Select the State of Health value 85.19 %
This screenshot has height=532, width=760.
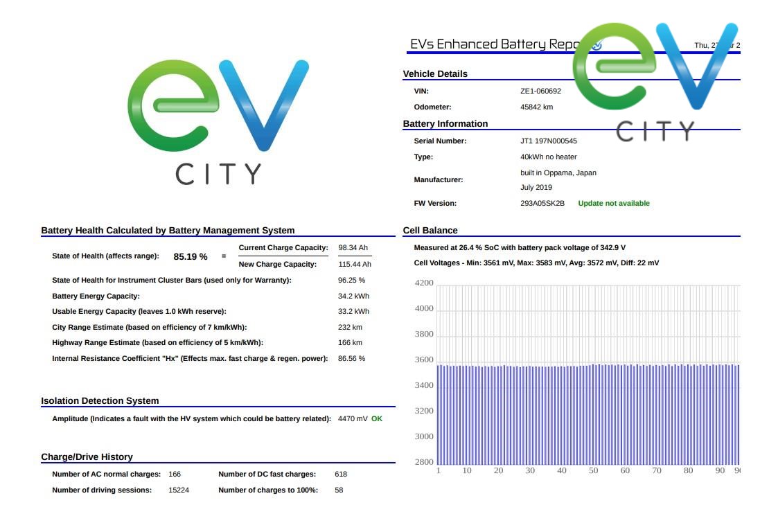coord(191,257)
